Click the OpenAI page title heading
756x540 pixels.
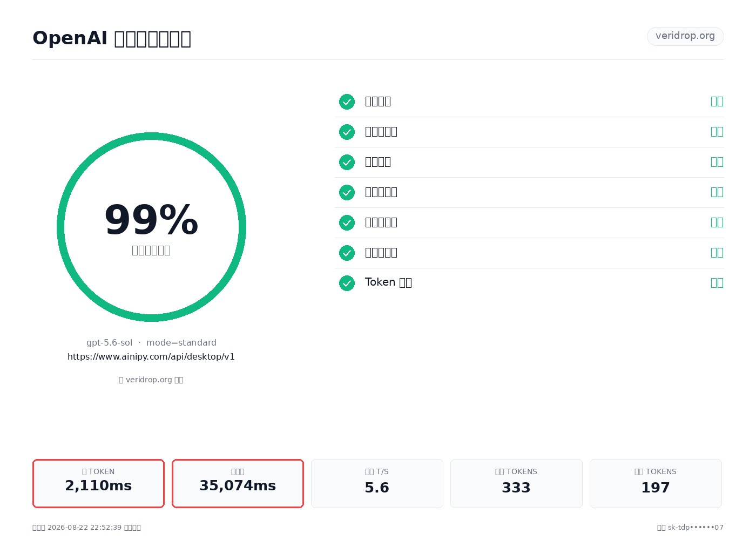point(112,38)
